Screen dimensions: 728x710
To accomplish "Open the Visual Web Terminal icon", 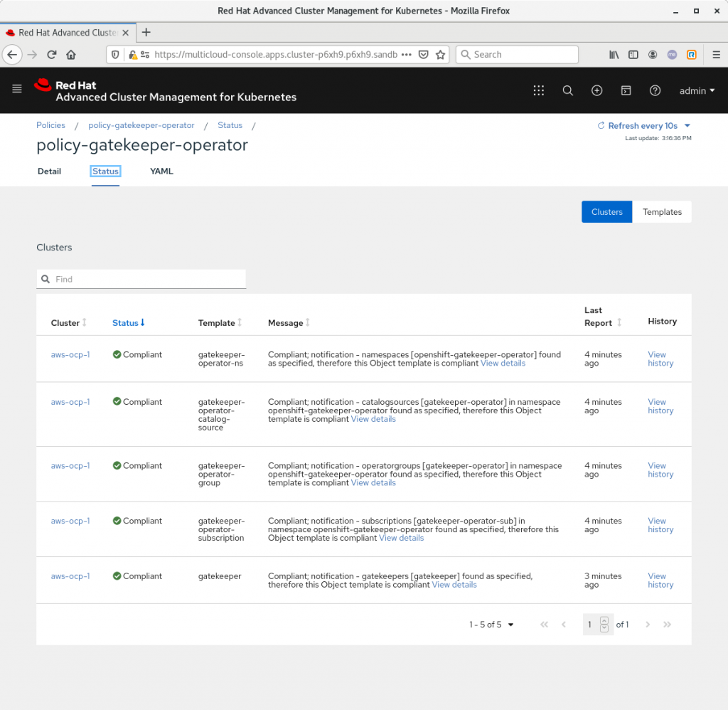I will click(x=626, y=90).
